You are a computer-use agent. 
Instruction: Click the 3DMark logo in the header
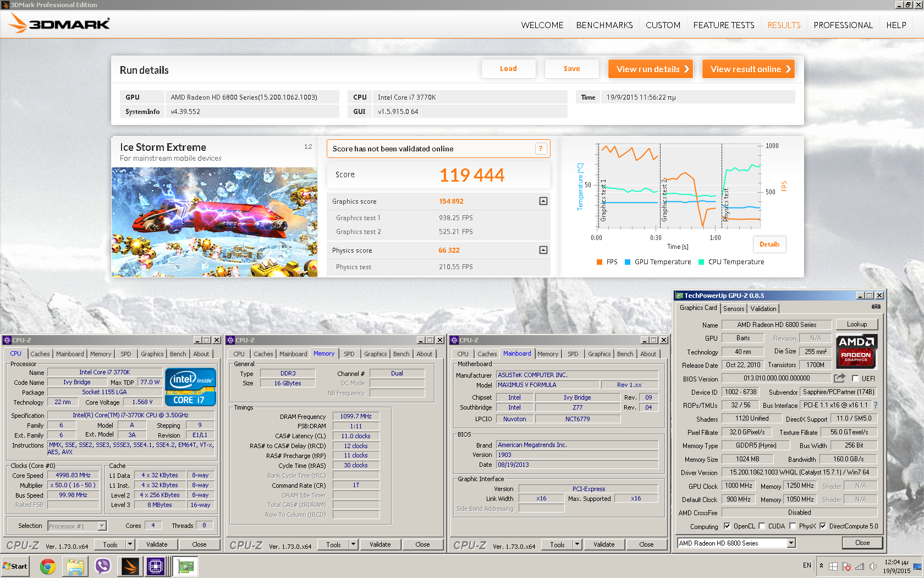click(59, 24)
